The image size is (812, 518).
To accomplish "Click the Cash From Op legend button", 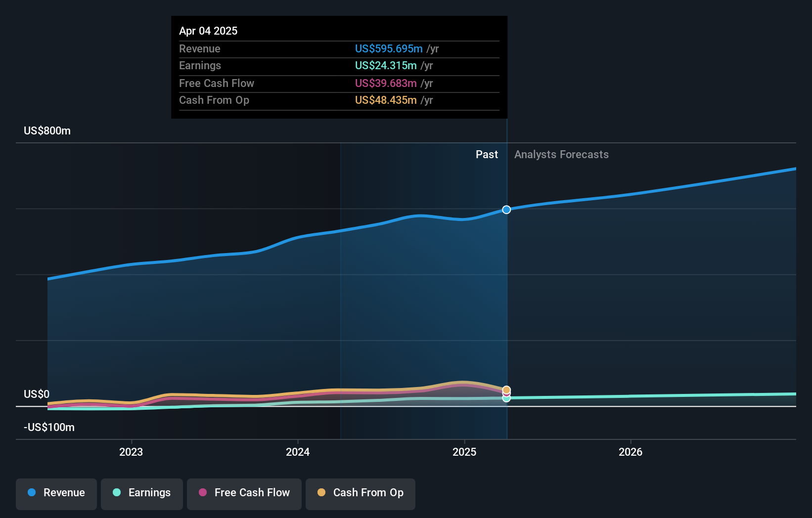I will pyautogui.click(x=361, y=493).
